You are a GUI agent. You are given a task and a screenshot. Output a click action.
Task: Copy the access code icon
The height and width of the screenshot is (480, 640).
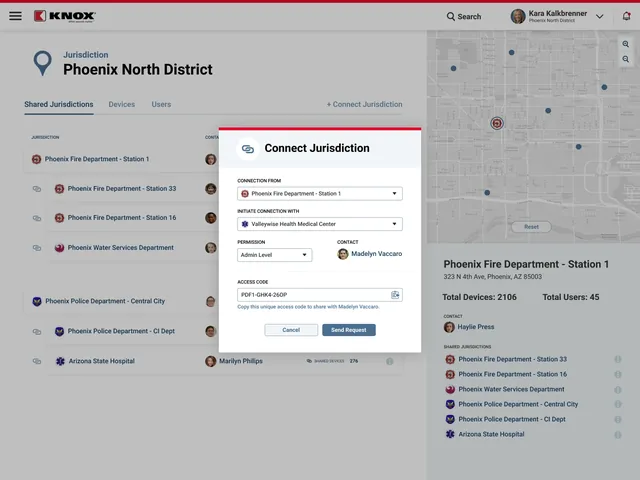pyautogui.click(x=395, y=295)
